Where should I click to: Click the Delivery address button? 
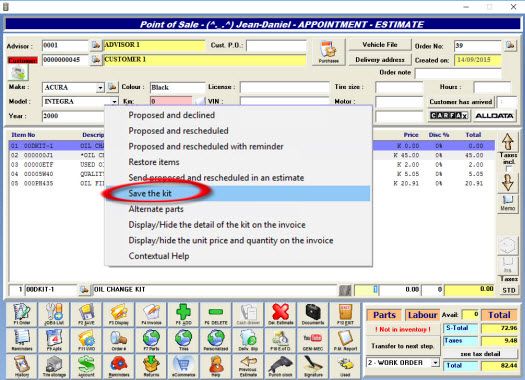(x=380, y=60)
